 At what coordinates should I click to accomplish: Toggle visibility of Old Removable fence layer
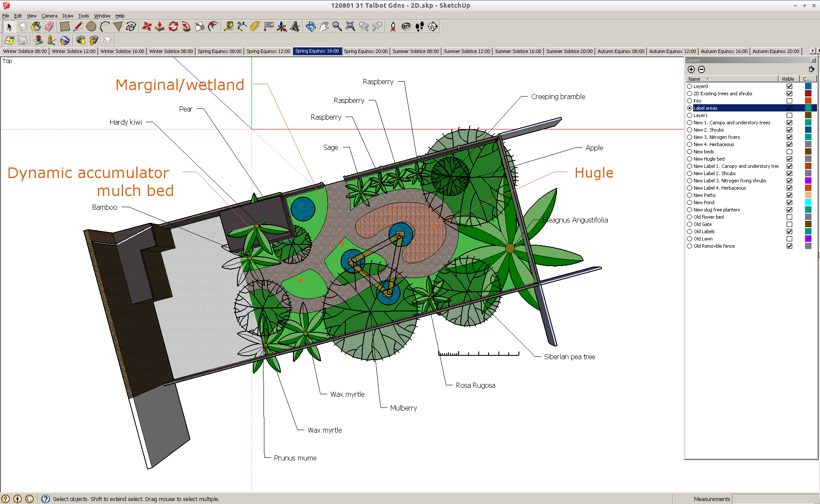point(788,246)
